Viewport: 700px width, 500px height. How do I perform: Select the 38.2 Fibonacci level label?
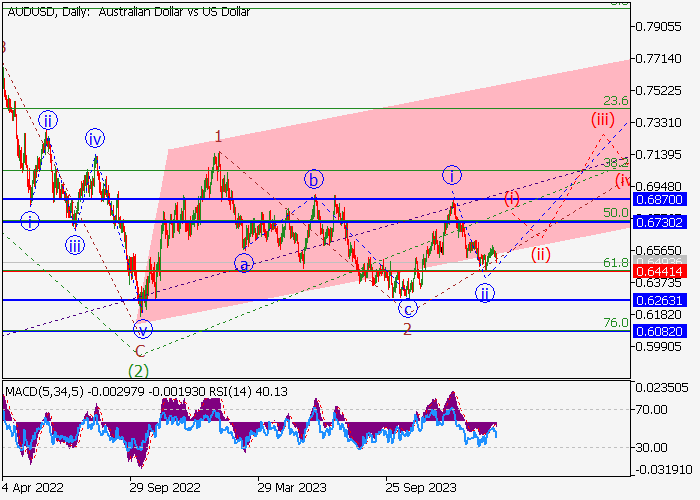616,163
